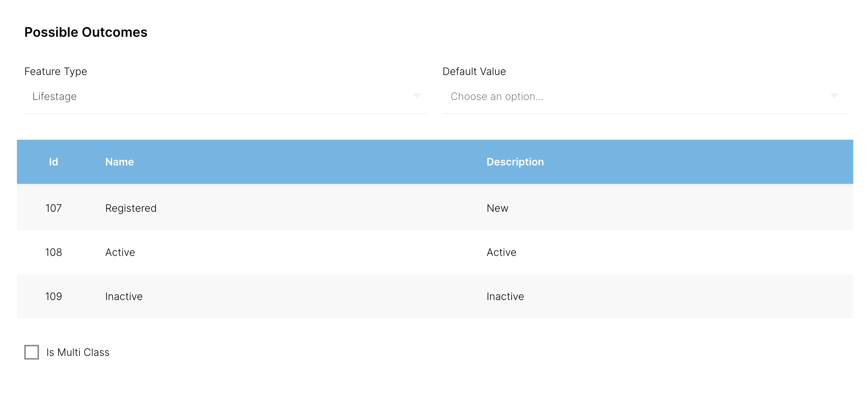Viewport: 868px width, 400px height.
Task: Click the Is Multi Class label
Action: coord(78,352)
